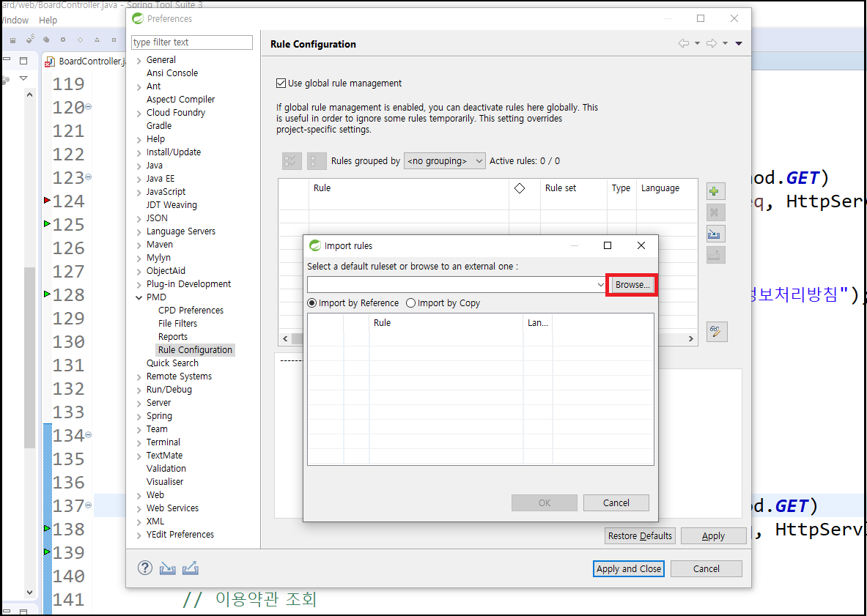Click the Rule set column header
Viewport: 867px width, 616px height.
pyautogui.click(x=573, y=188)
